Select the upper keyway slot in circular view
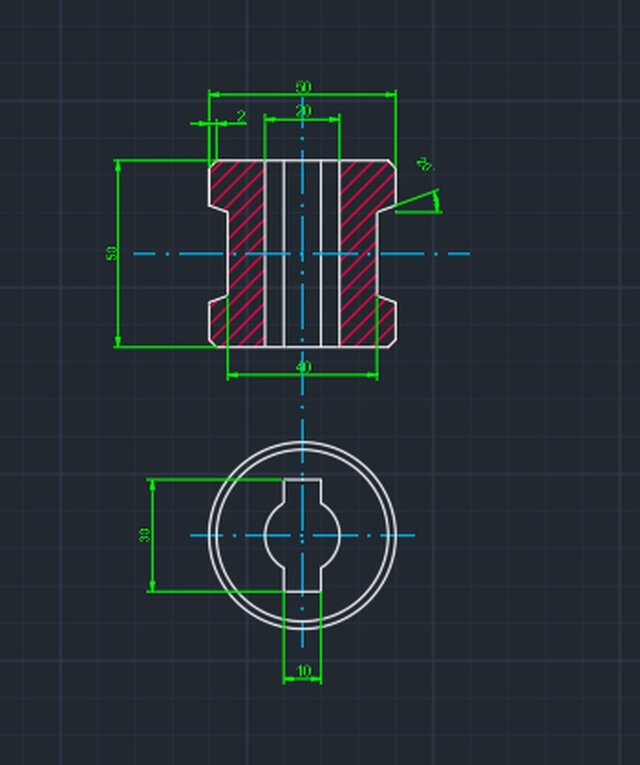Image resolution: width=640 pixels, height=765 pixels. (302, 490)
